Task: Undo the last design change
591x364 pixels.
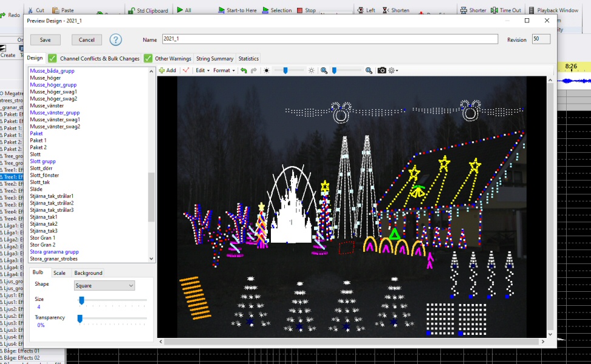Action: [x=244, y=70]
